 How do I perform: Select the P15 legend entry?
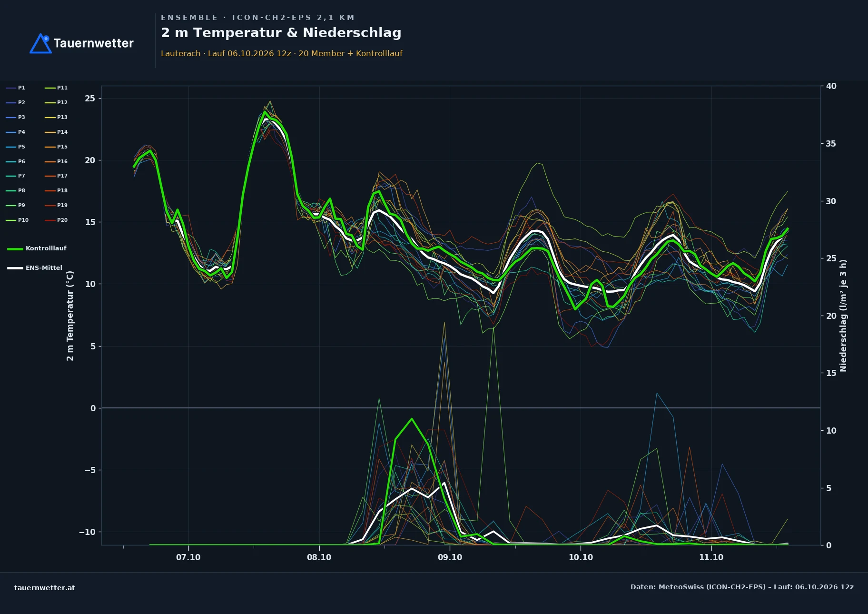pyautogui.click(x=56, y=147)
